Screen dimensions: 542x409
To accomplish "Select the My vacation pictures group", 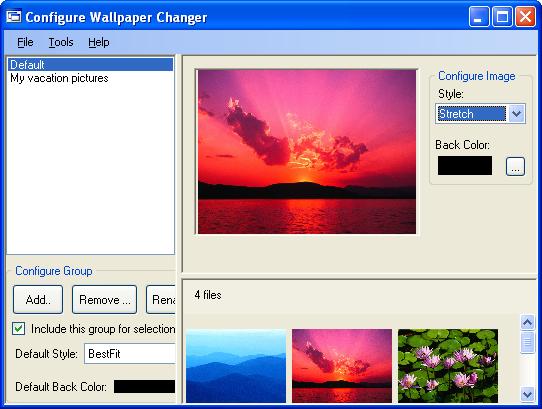I will tap(59, 78).
